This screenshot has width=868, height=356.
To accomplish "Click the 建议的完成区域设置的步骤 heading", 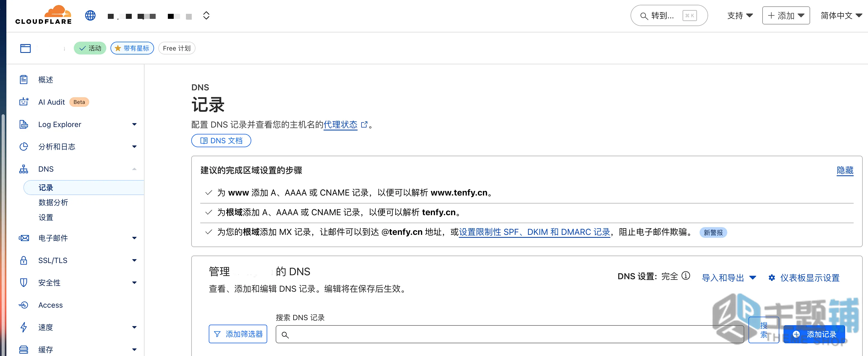I will [251, 170].
